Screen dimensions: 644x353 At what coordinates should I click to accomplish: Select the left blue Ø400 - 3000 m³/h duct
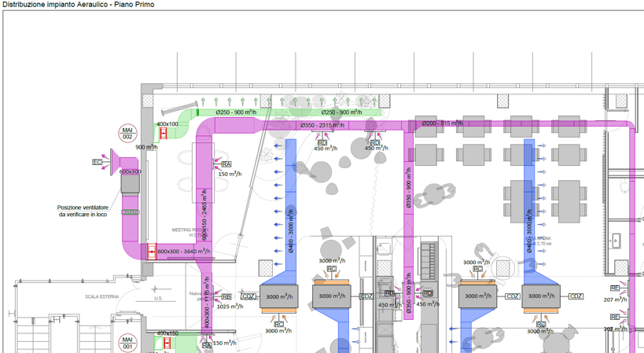[290, 212]
